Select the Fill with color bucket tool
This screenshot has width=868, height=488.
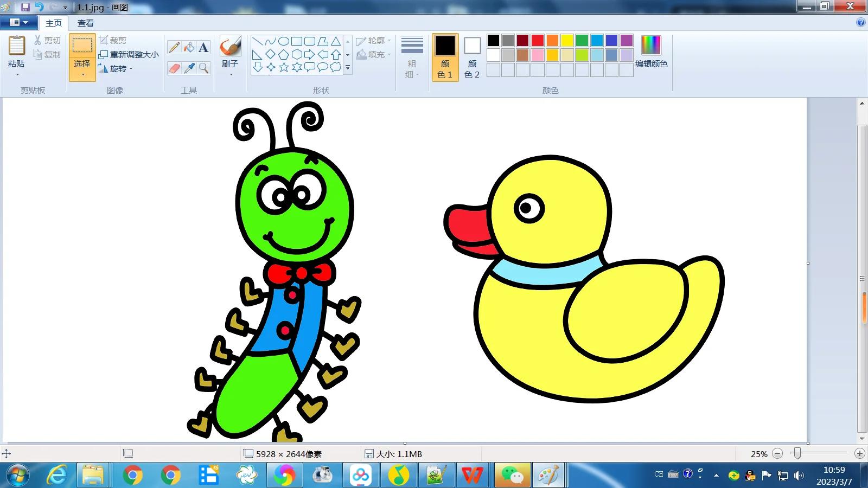pyautogui.click(x=189, y=48)
